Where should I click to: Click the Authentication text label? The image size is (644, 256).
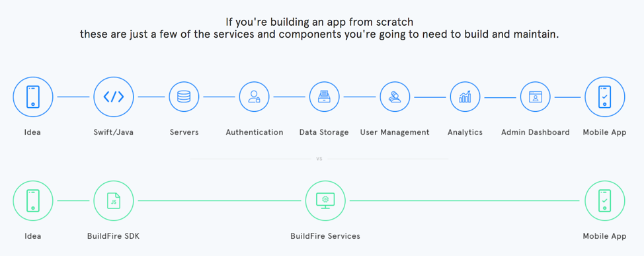[255, 132]
